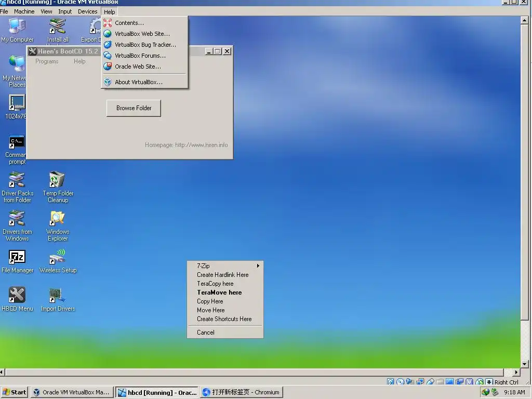Click the Windows Start button

point(14,392)
